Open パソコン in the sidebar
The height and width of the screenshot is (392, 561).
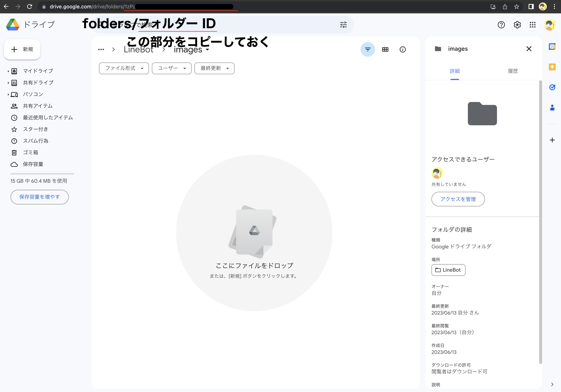click(x=33, y=94)
